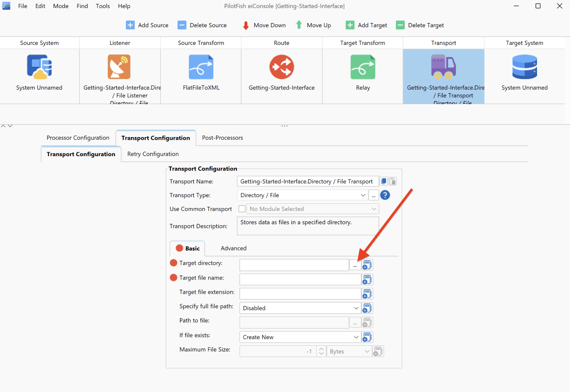Click the Target file extension property icon
Screen dimensions: 570x392
367,294
